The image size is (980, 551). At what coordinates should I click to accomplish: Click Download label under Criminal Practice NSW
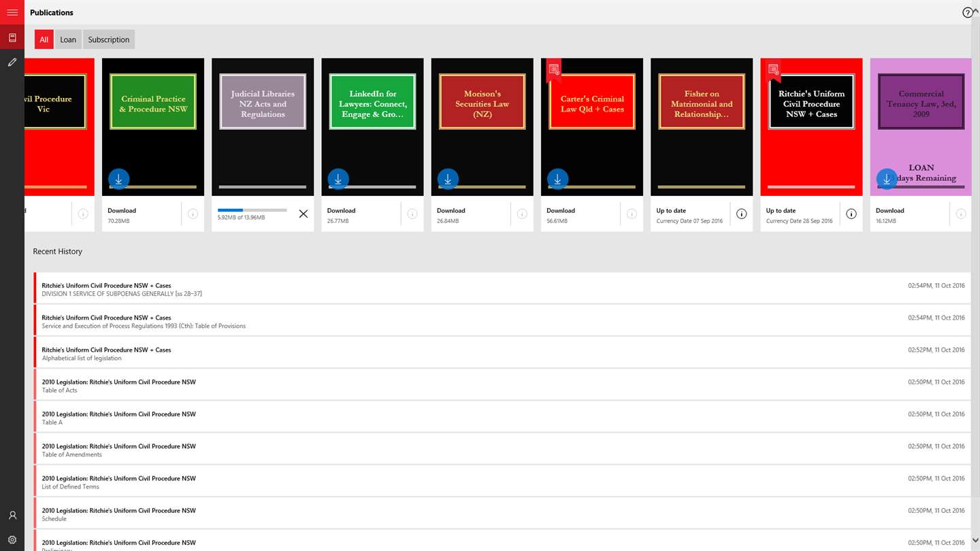click(122, 210)
